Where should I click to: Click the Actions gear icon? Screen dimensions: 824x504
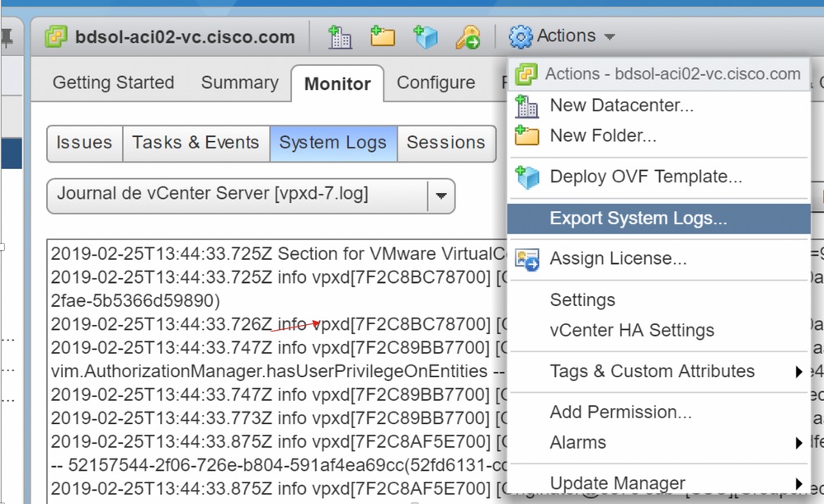point(520,35)
